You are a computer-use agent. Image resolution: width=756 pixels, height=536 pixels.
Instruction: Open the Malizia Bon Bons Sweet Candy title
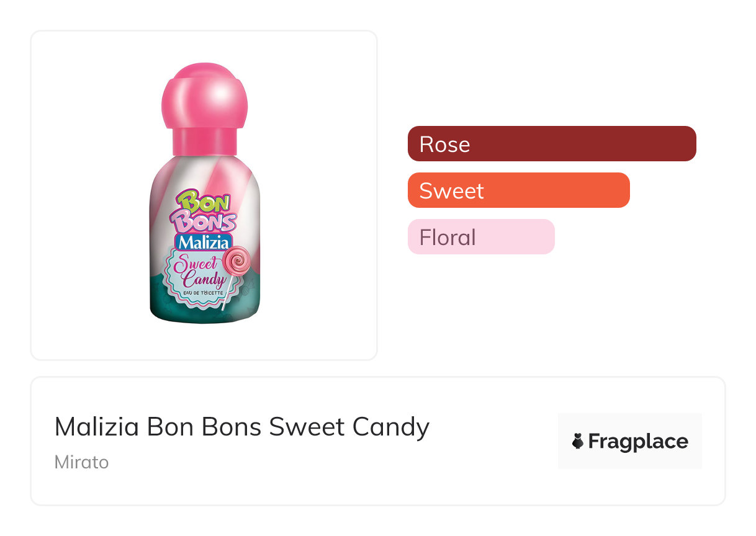[242, 427]
